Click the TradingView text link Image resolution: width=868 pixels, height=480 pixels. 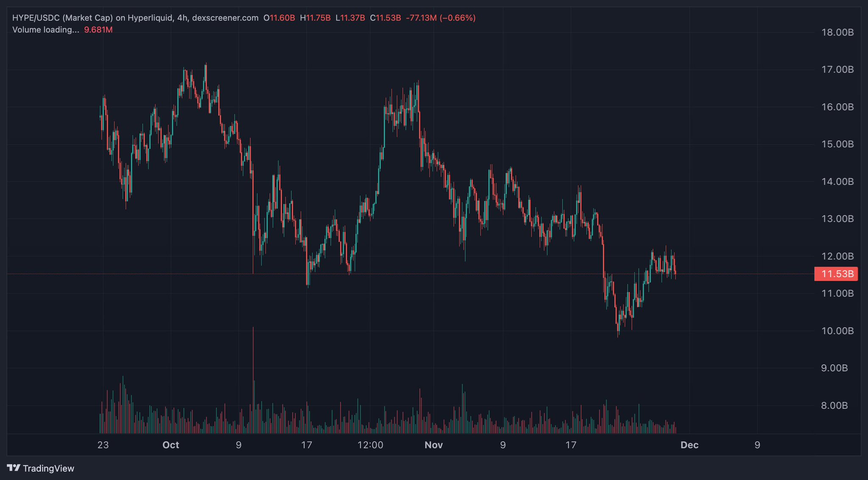pos(48,468)
